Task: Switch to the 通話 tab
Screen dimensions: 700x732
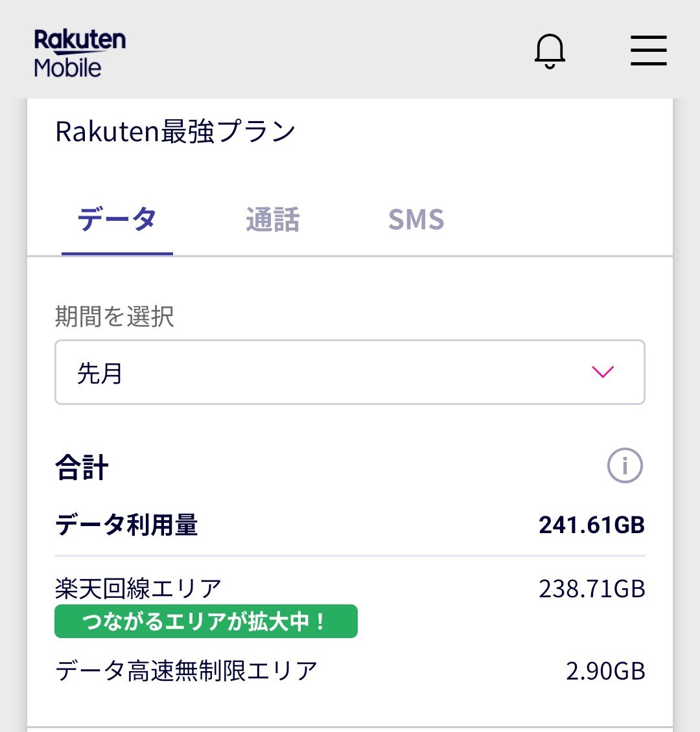Action: click(x=272, y=220)
